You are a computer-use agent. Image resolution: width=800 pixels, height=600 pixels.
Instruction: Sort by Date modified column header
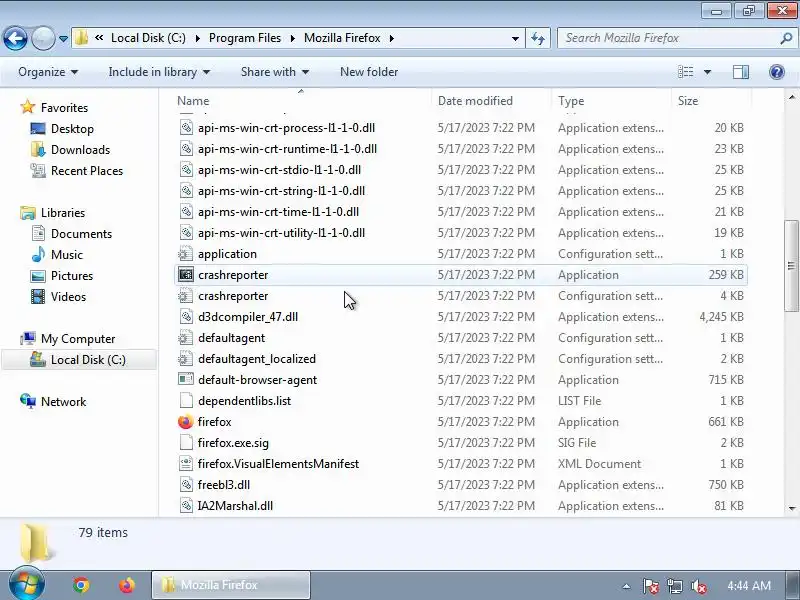point(475,101)
